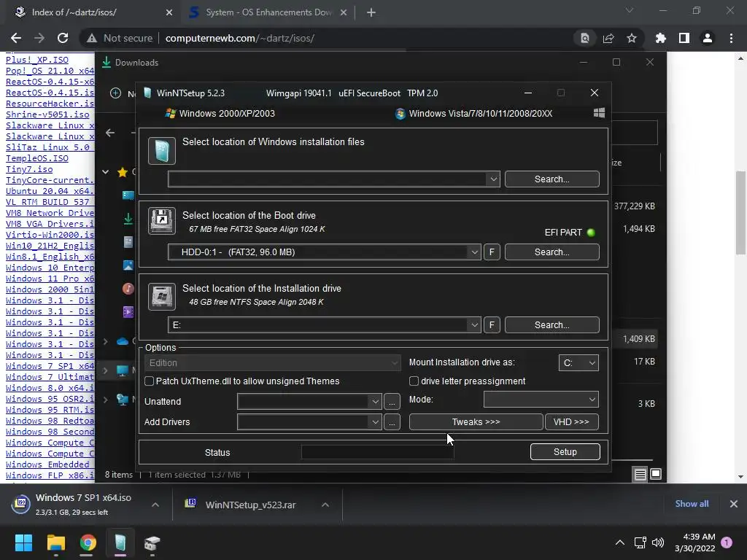Click the volume speaker tray icon
The image size is (747, 560).
[658, 542]
